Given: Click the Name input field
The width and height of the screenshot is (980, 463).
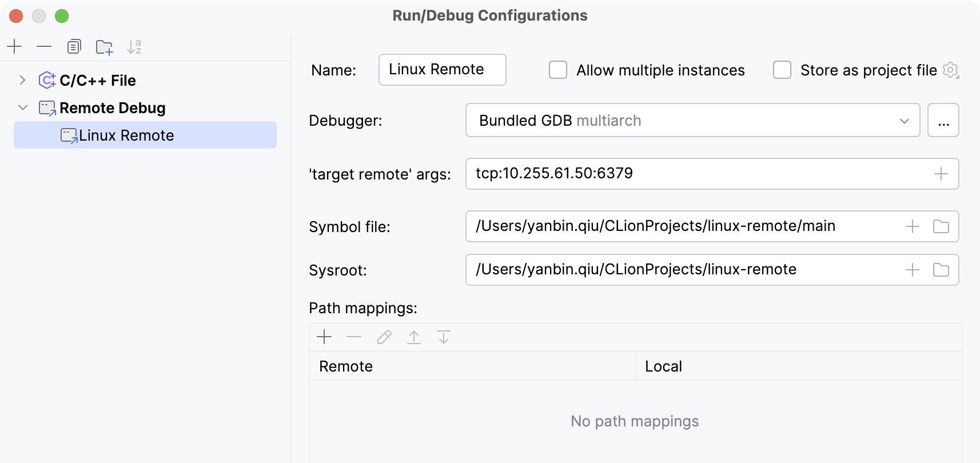Looking at the screenshot, I should click(442, 70).
